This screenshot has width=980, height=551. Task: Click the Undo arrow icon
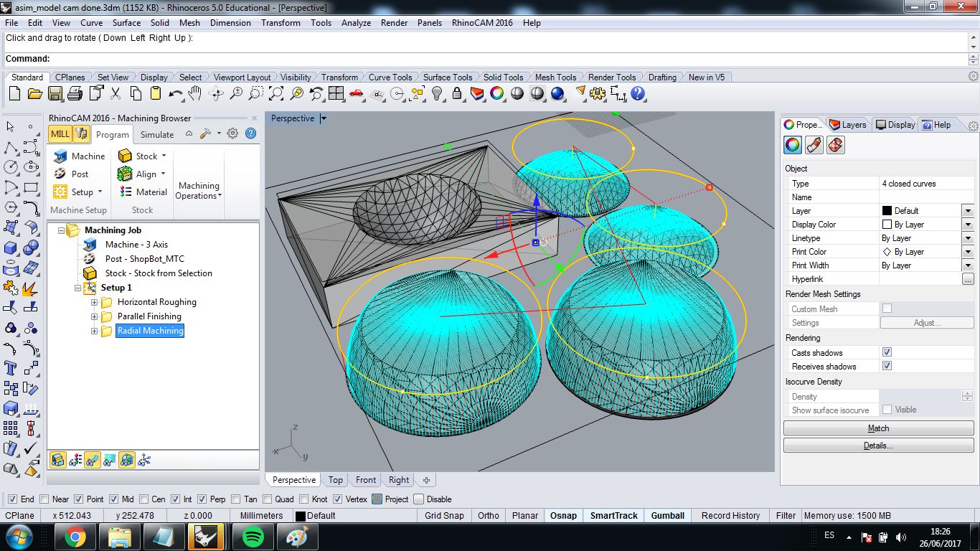point(176,93)
